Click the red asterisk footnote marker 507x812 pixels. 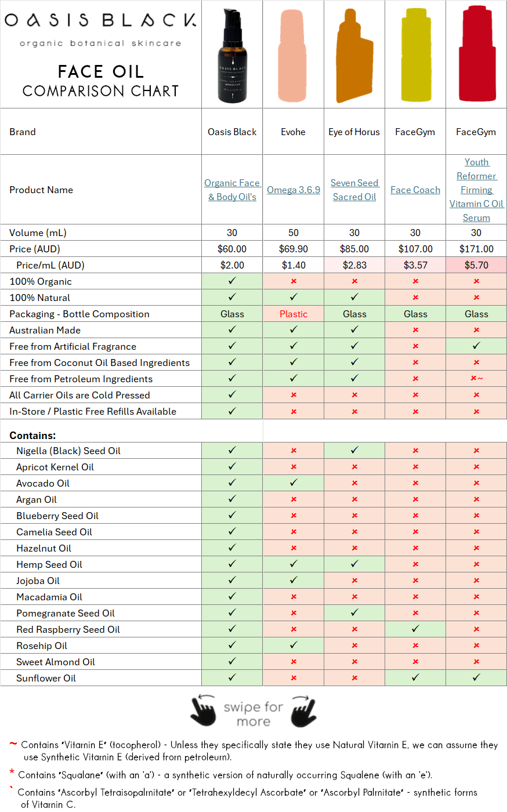click(12, 772)
